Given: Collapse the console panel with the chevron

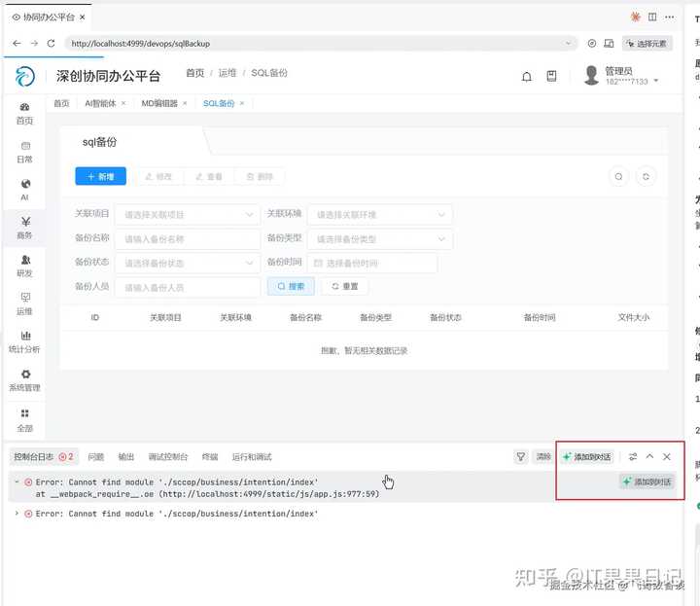Looking at the screenshot, I should pos(650,456).
